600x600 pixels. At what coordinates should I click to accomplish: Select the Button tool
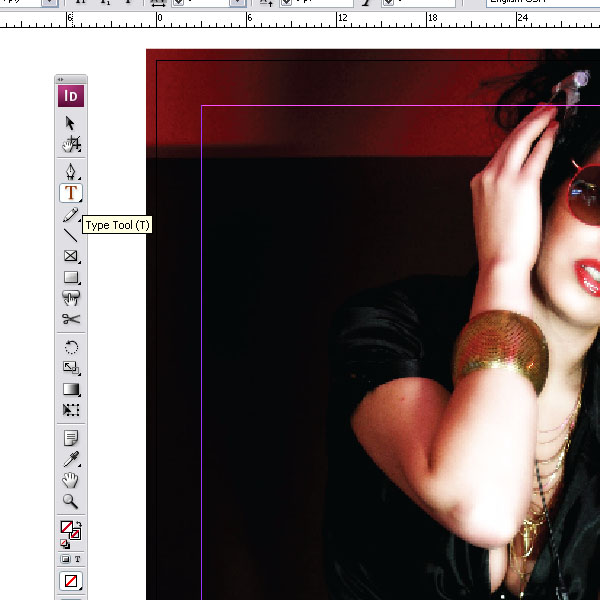[71, 298]
